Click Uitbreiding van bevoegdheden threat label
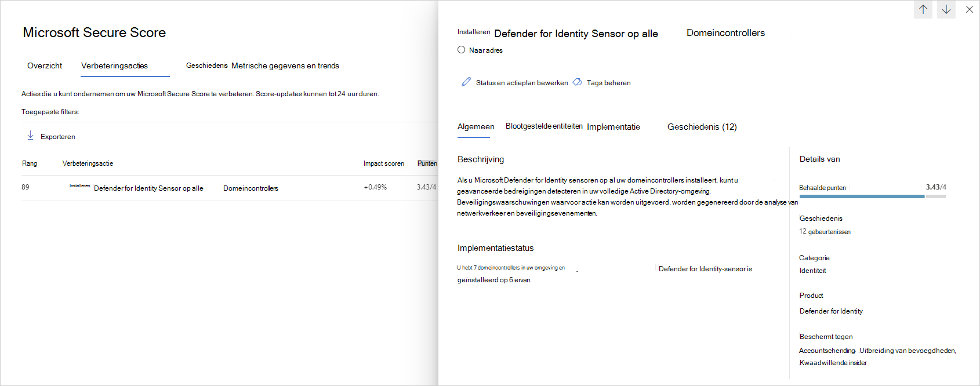The width and height of the screenshot is (980, 386). pyautogui.click(x=908, y=351)
